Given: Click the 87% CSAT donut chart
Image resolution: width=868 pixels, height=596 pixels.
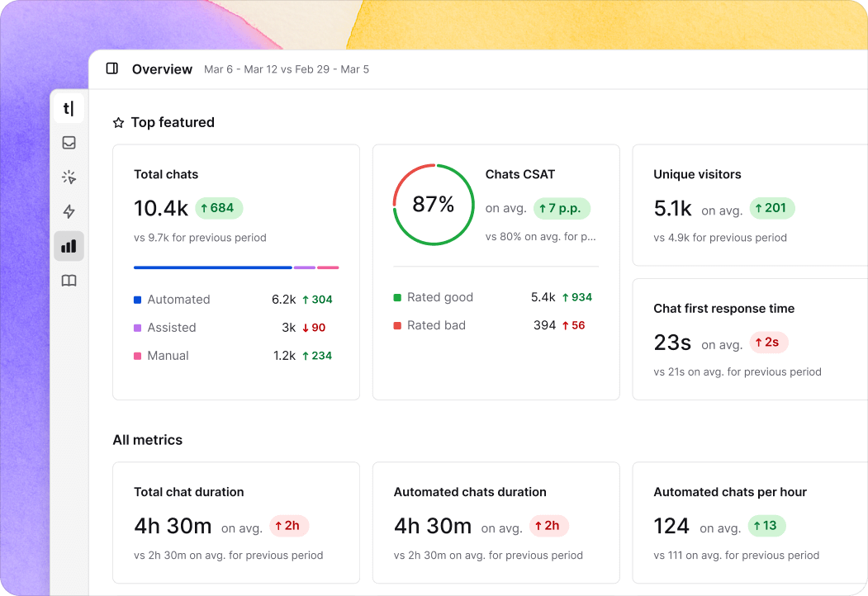Looking at the screenshot, I should pos(434,205).
